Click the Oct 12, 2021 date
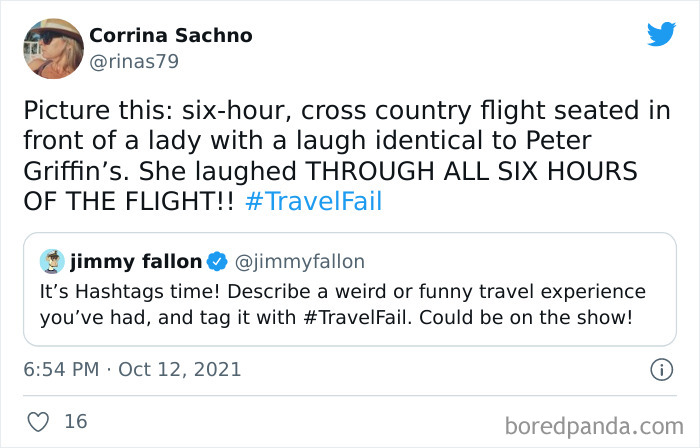The image size is (700, 448). [179, 369]
